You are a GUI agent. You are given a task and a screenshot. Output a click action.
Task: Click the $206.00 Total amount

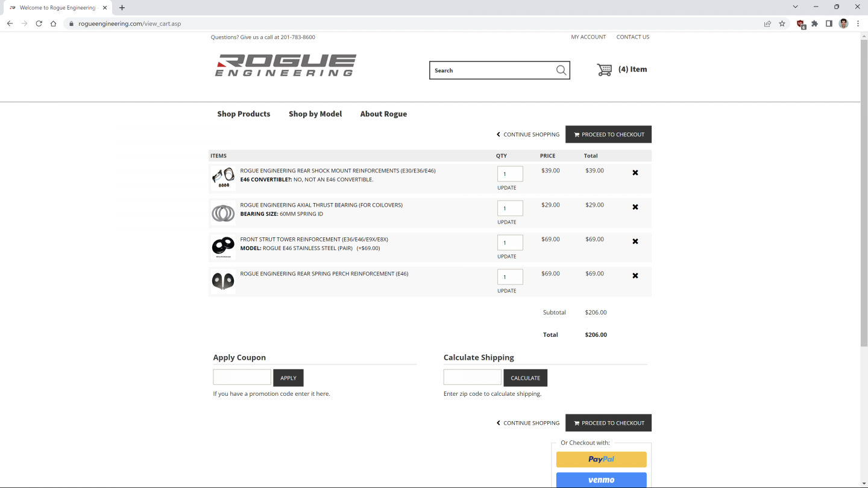click(596, 335)
